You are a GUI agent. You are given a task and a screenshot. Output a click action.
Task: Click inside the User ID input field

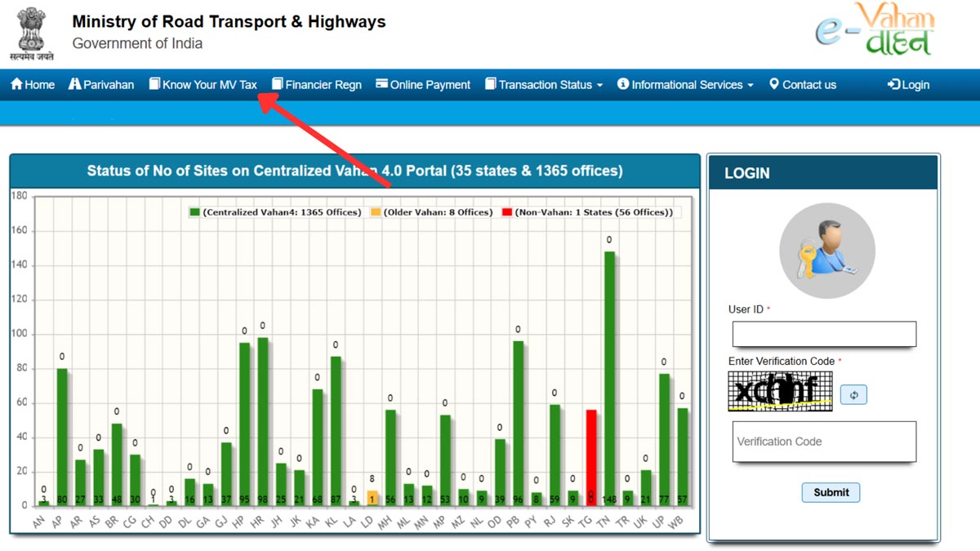(823, 334)
